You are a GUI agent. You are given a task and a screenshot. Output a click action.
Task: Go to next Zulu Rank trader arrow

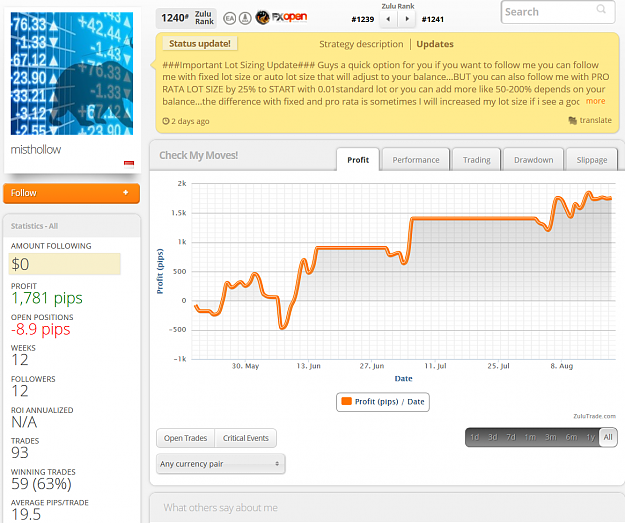coord(407,19)
